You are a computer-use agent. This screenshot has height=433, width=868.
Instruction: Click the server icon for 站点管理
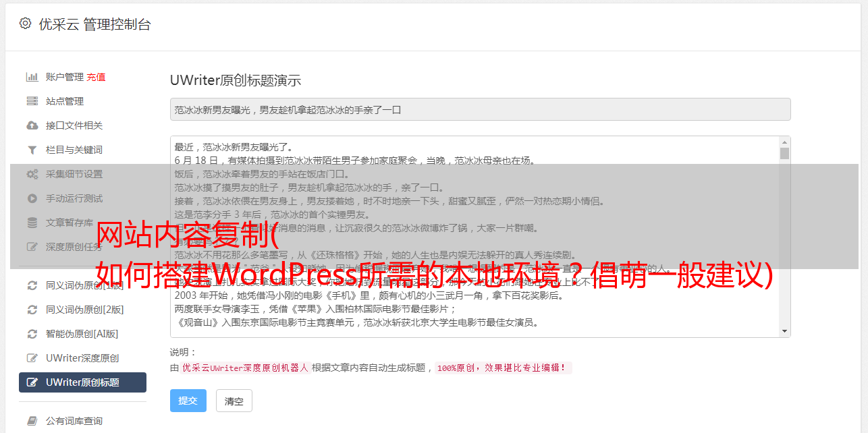[x=32, y=101]
